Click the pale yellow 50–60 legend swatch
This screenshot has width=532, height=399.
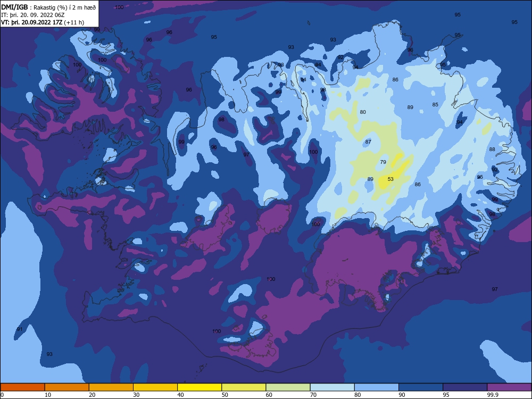pos(244,387)
